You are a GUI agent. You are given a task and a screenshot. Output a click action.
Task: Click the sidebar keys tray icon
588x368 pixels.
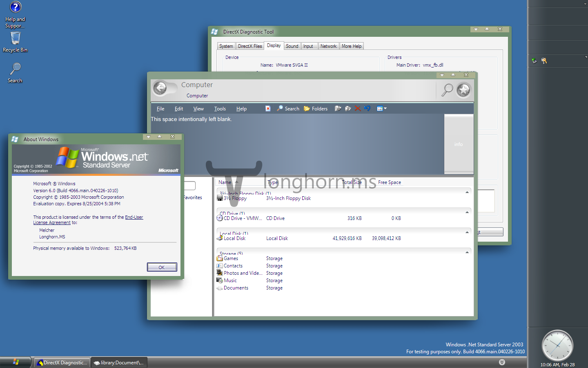tap(544, 61)
